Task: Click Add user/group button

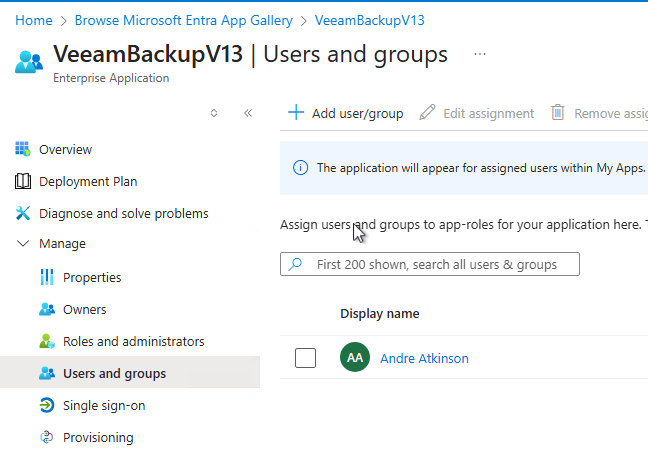Action: tap(346, 113)
